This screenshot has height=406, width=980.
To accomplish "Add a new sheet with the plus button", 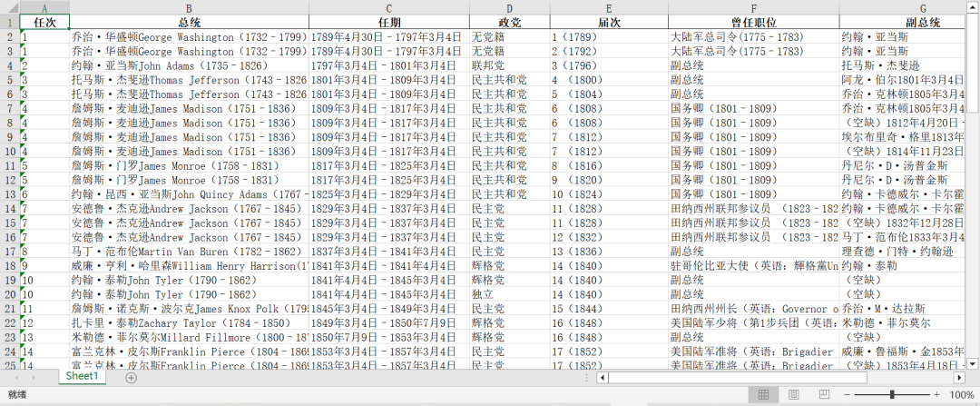I will 131,378.
